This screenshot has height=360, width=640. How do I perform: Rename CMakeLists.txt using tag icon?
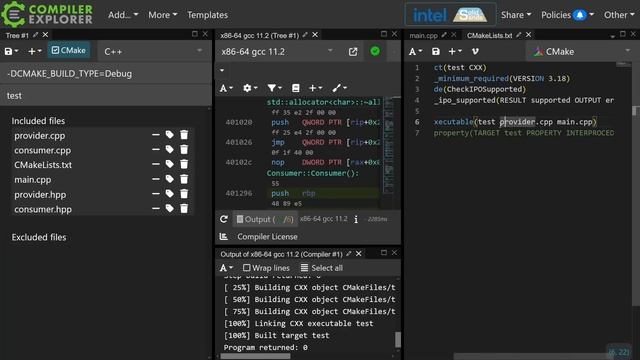(169, 164)
